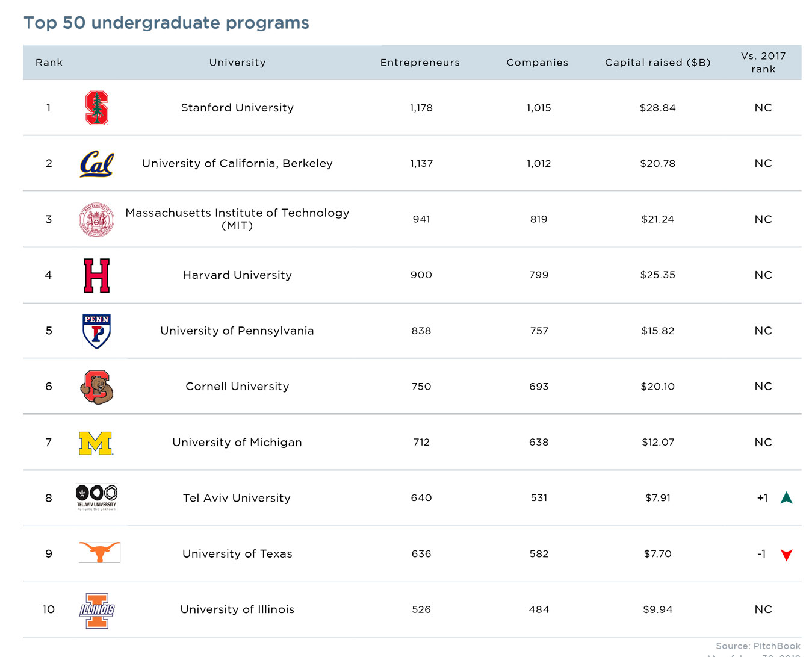Click the green up arrow for Tel Aviv
Viewport: 812px width, 657px height.
(x=786, y=498)
